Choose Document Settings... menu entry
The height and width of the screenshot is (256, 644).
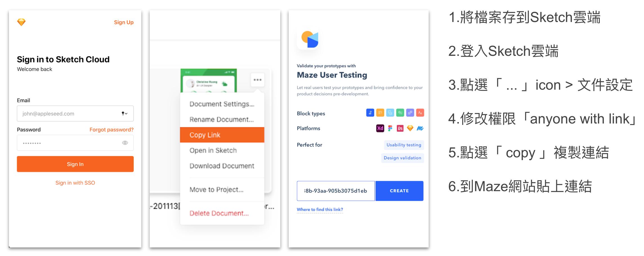(222, 104)
